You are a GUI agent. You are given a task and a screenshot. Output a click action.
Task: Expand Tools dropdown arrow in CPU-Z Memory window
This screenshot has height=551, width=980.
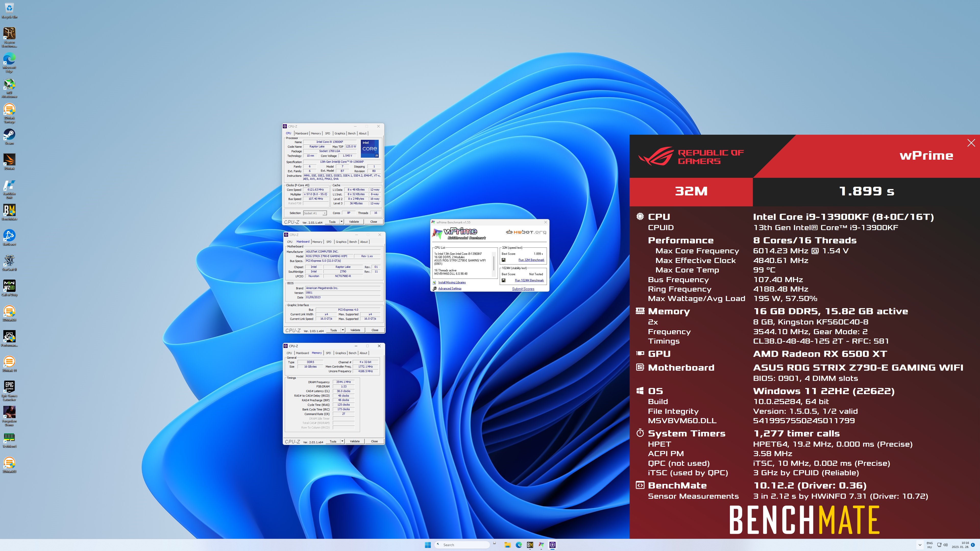point(342,441)
